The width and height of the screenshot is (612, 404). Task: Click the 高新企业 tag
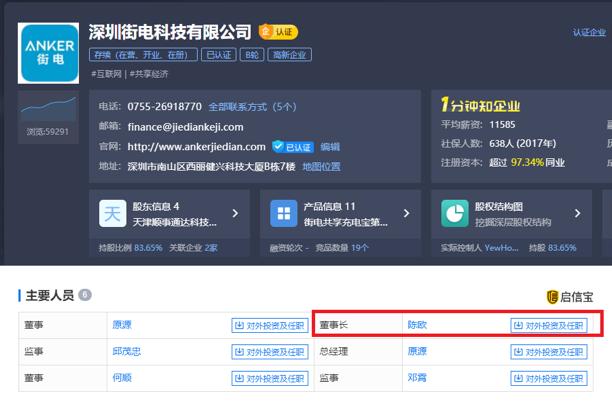(x=289, y=55)
